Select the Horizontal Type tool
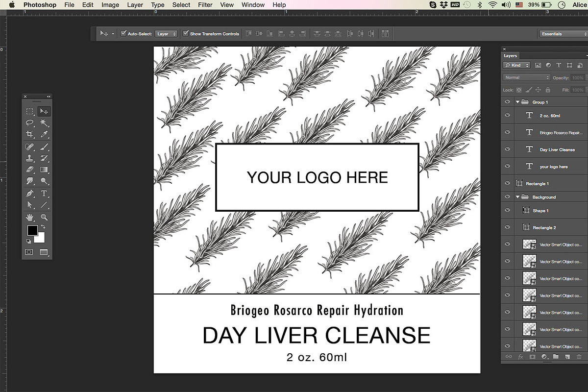The height and width of the screenshot is (392, 588). 44,194
